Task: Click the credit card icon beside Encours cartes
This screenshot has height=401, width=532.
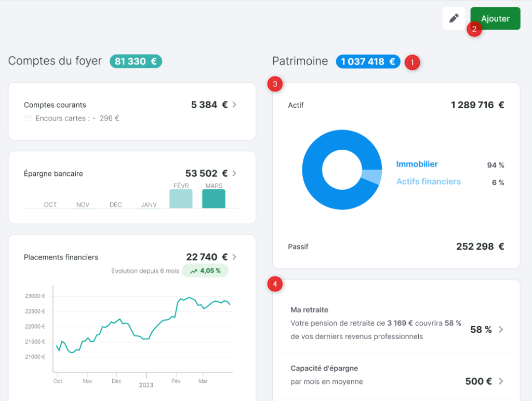Action: coord(29,119)
